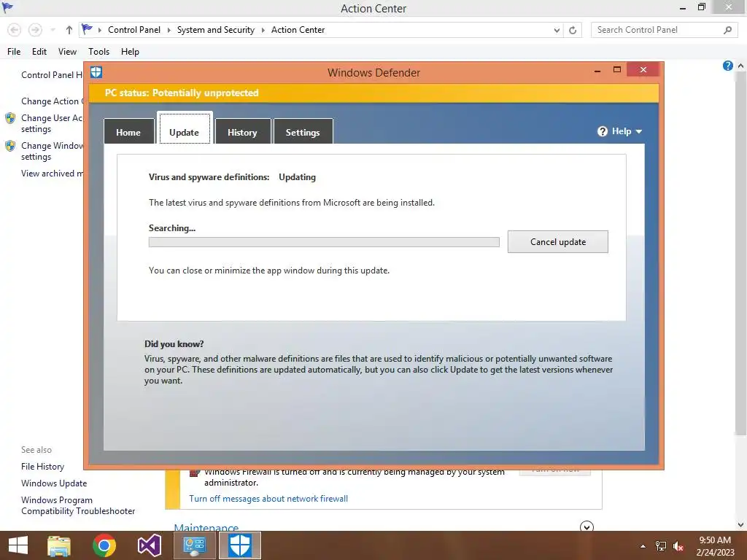Viewport: 747px width, 560px height.
Task: Click the Windows Defender shield title icon
Action: (x=96, y=72)
